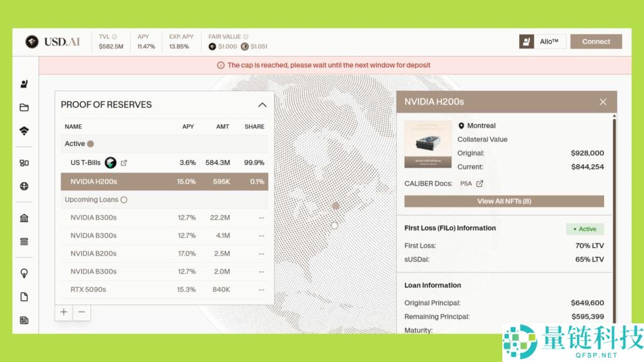The image size is (644, 362).
Task: Open the bank building sidebar icon
Action: (24, 218)
